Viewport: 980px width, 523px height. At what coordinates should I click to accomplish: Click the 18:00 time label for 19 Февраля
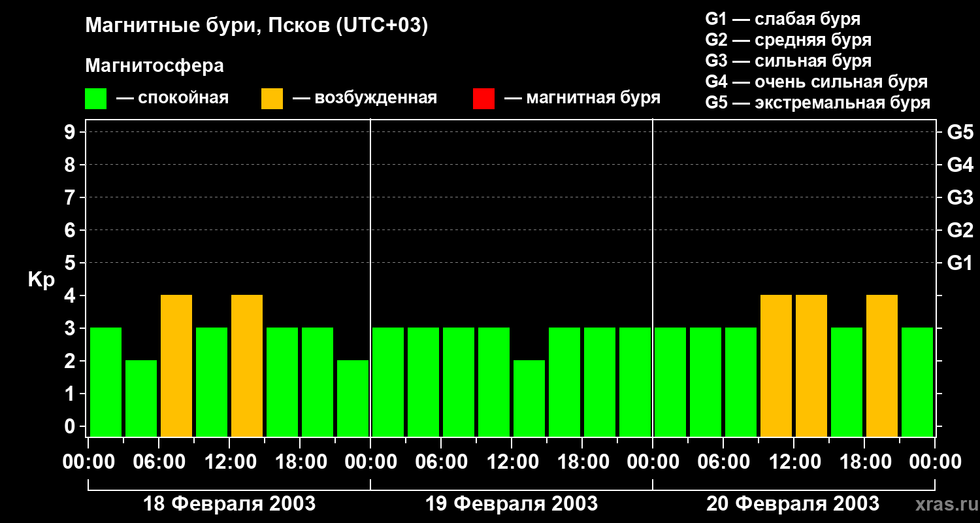[x=582, y=462]
